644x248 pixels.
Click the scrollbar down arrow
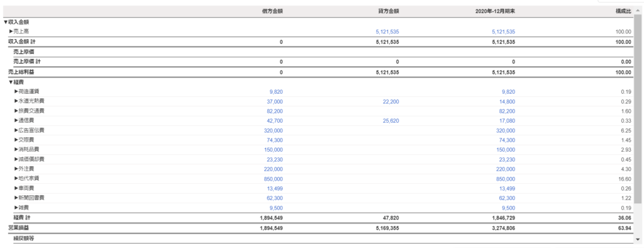638,239
